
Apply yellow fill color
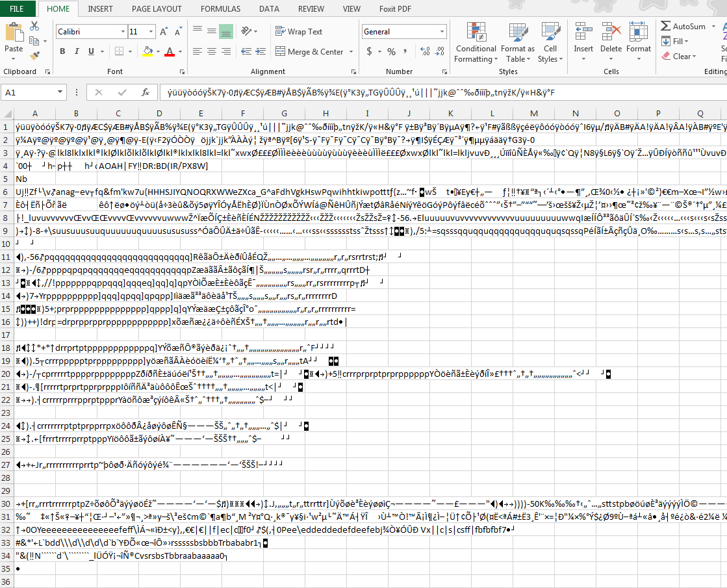[x=147, y=51]
